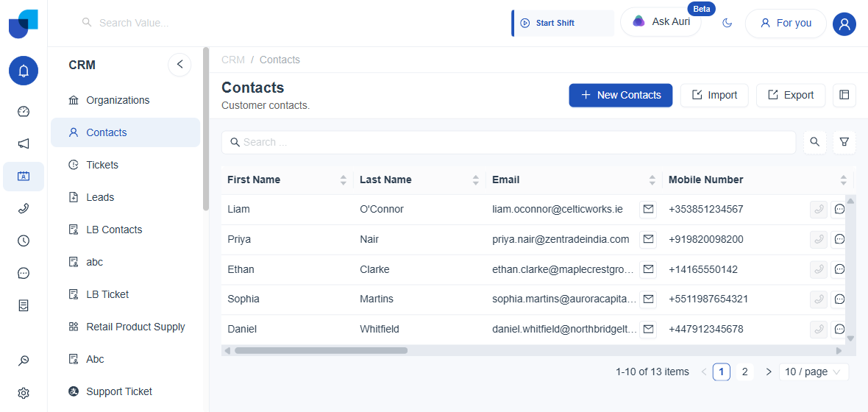Open the filter funnel icon
This screenshot has width=868, height=412.
pos(844,142)
